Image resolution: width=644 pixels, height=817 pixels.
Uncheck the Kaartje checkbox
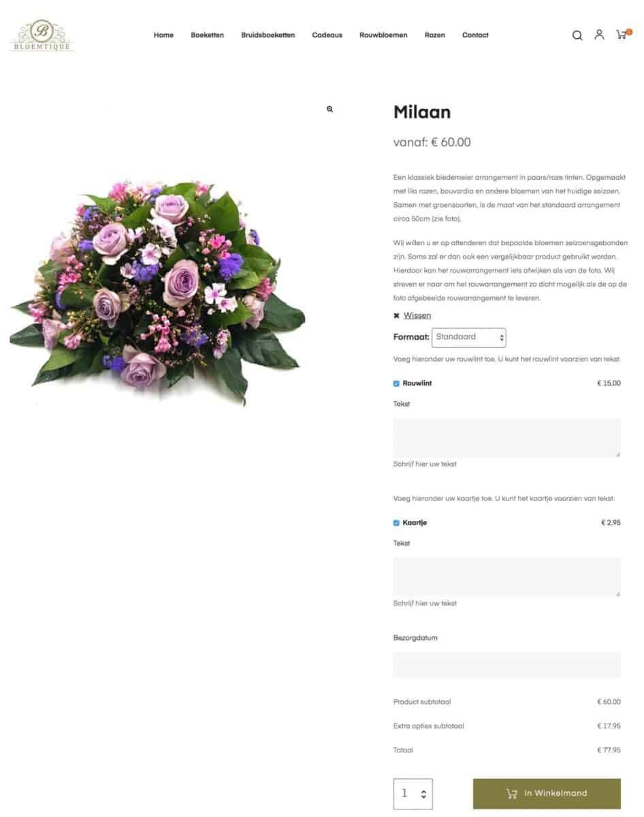[396, 523]
